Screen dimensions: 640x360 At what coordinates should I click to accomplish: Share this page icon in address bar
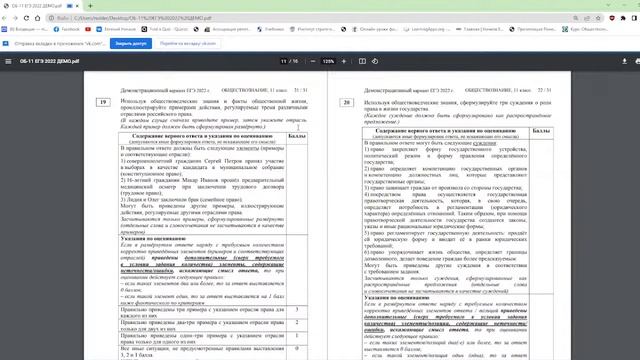tap(587, 18)
